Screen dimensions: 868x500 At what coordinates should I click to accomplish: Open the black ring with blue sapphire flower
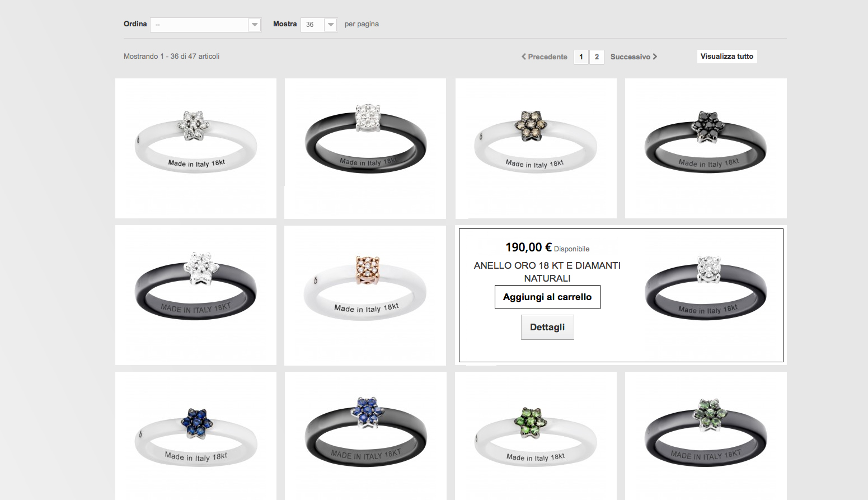[x=365, y=436]
